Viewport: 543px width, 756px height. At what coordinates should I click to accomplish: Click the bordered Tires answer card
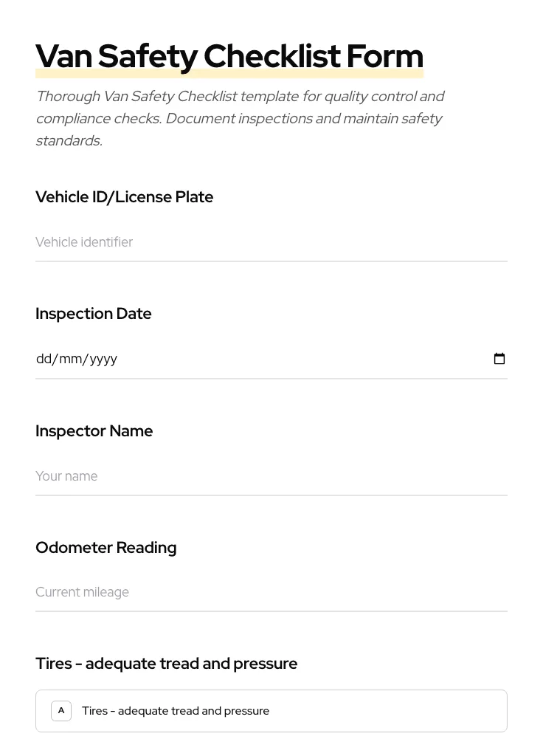pos(271,710)
